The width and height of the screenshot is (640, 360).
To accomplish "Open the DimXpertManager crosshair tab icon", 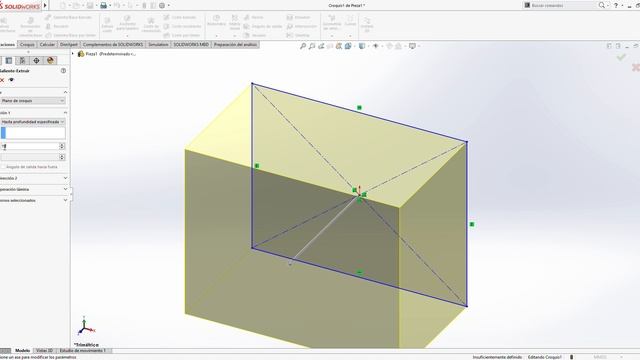I will (36, 60).
